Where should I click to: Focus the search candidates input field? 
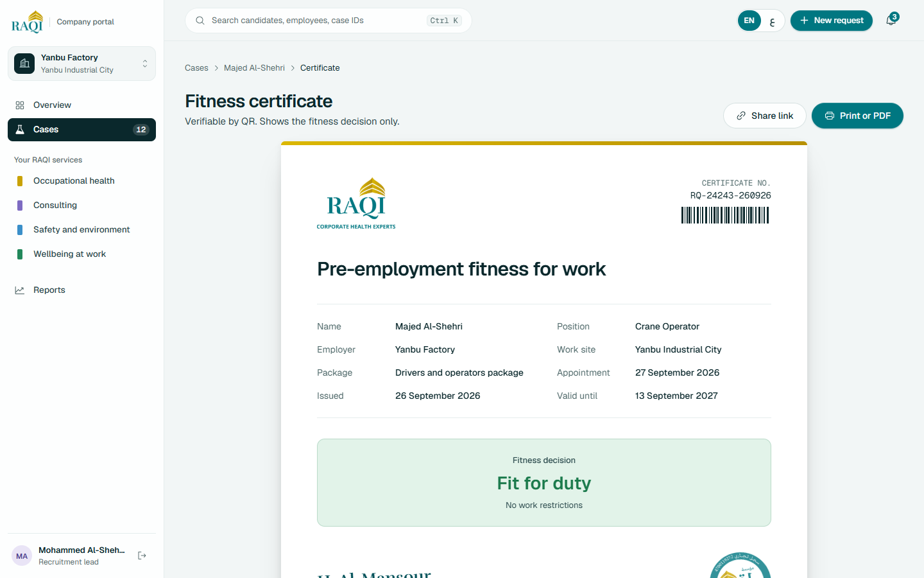coord(329,21)
